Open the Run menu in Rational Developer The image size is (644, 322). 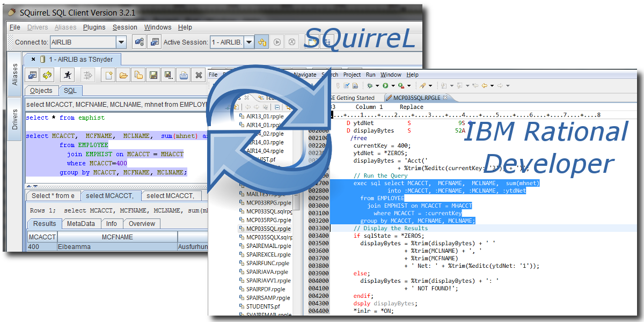pyautogui.click(x=371, y=75)
